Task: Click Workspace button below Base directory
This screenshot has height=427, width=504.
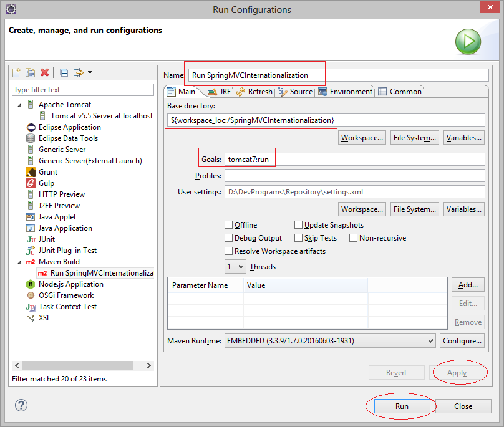Action: [x=362, y=138]
